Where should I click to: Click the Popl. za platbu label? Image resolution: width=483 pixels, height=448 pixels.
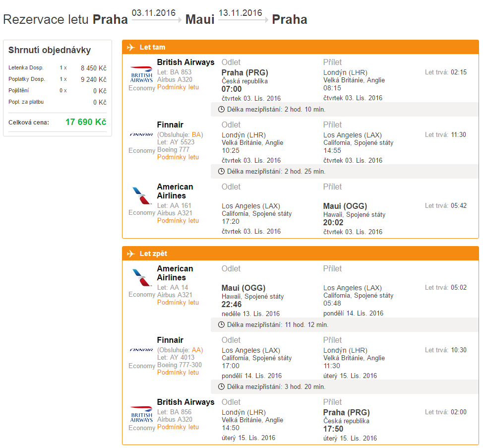26,102
